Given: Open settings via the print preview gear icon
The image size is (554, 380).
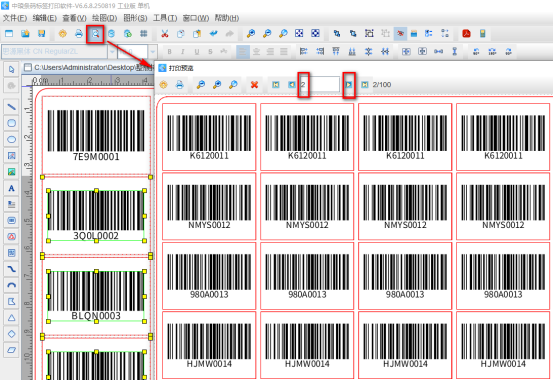Looking at the screenshot, I should [x=163, y=84].
